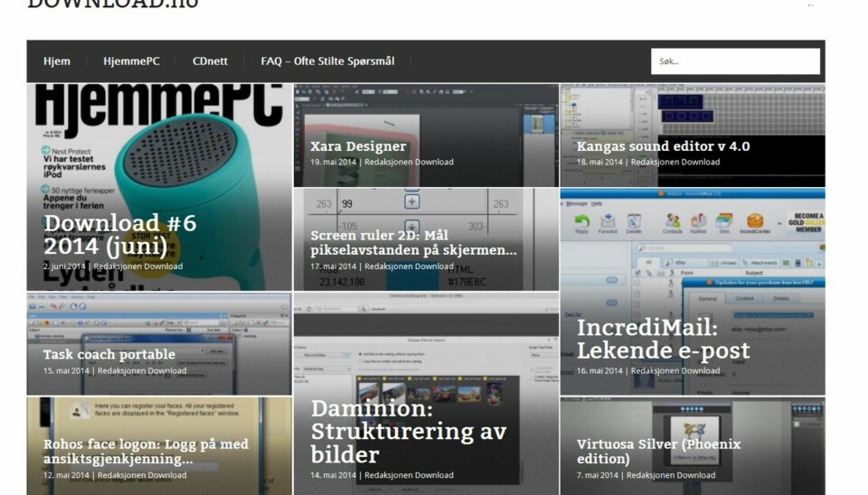This screenshot has height=495, width=868.
Task: Open Daminion: Strukturering av bilder article
Action: coord(409,432)
